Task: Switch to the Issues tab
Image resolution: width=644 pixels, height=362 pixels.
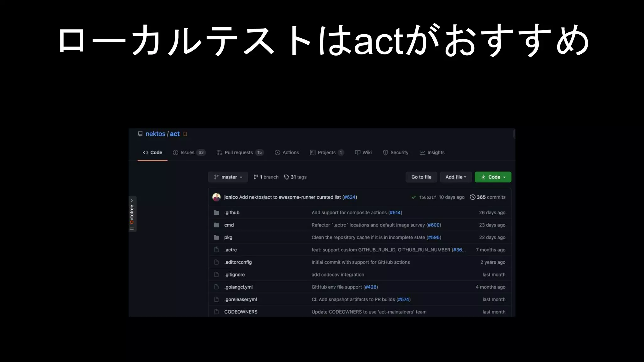Action: coord(189,152)
